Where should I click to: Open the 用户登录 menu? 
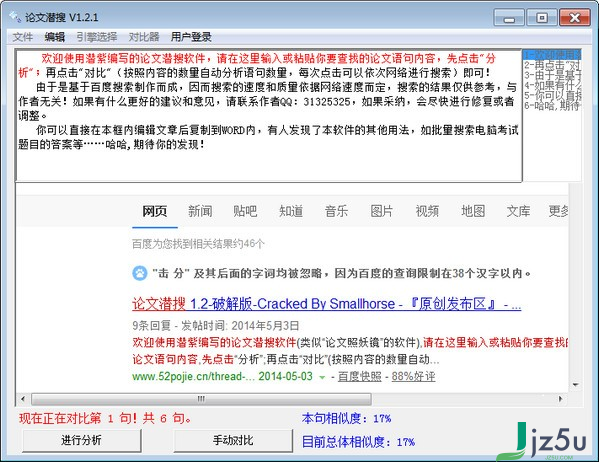click(x=191, y=37)
